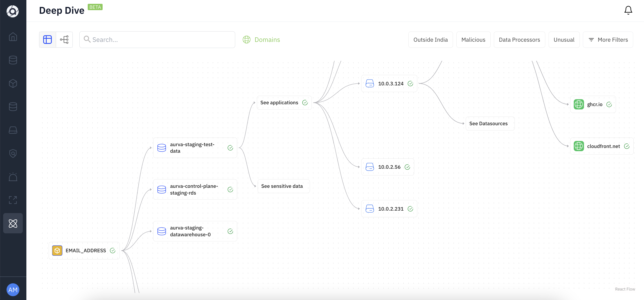Select the alerts alarm icon in sidebar
The width and height of the screenshot is (644, 300).
[x=13, y=177]
